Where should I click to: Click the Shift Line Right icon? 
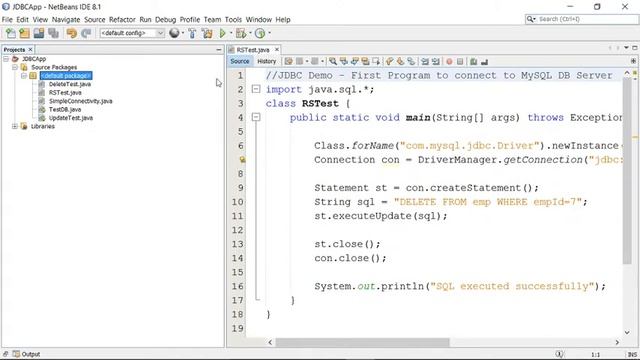(x=436, y=61)
